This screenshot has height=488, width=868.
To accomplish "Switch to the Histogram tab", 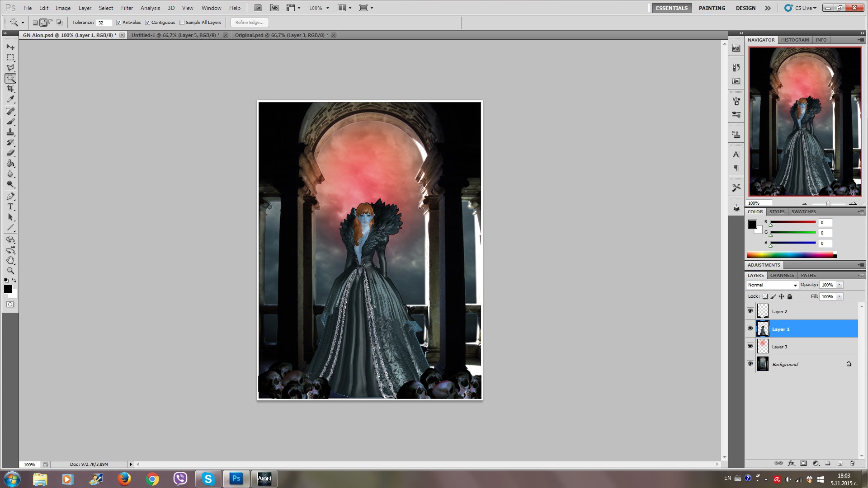I will (795, 40).
